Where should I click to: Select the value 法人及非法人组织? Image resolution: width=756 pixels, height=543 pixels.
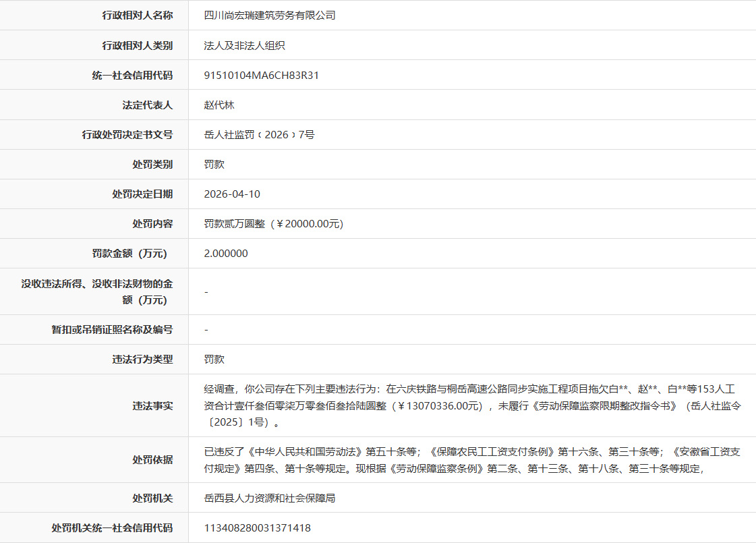point(244,45)
